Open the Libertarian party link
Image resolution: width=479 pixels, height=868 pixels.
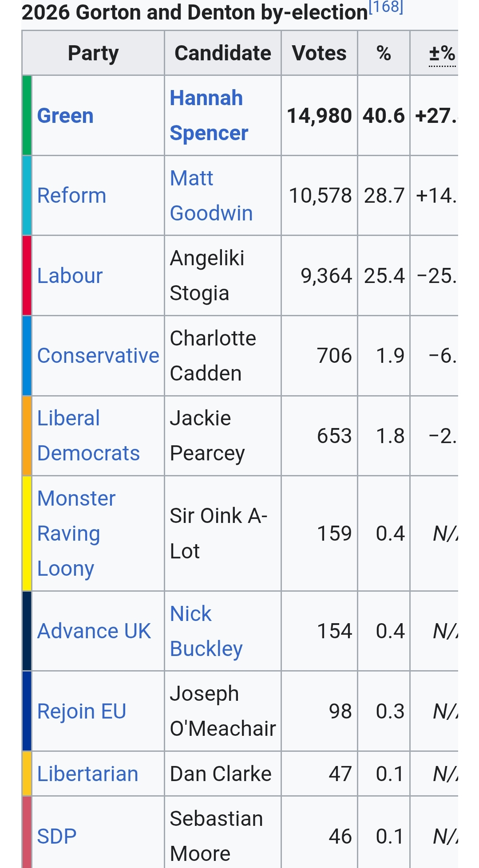(87, 774)
